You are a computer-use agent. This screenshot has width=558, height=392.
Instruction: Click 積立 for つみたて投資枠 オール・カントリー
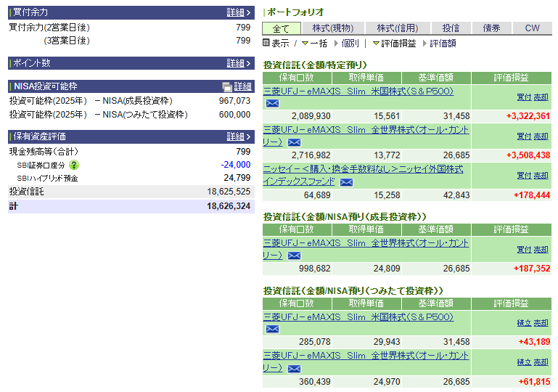tap(524, 362)
